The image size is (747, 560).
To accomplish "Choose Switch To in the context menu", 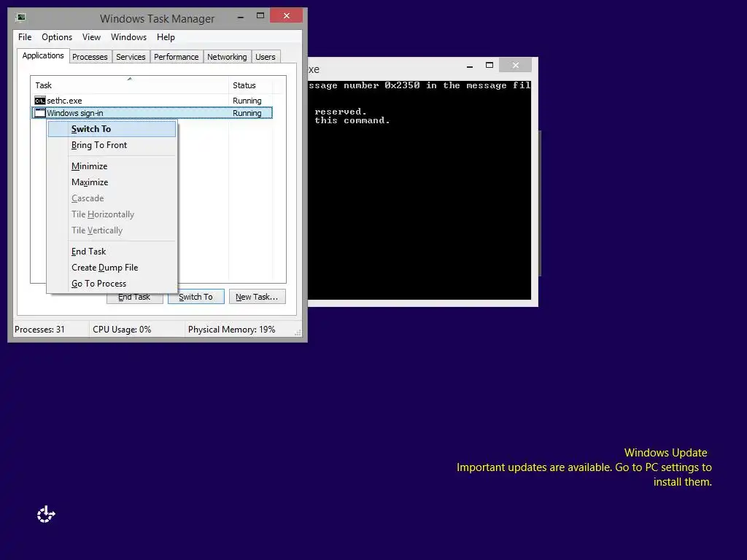I will click(112, 129).
